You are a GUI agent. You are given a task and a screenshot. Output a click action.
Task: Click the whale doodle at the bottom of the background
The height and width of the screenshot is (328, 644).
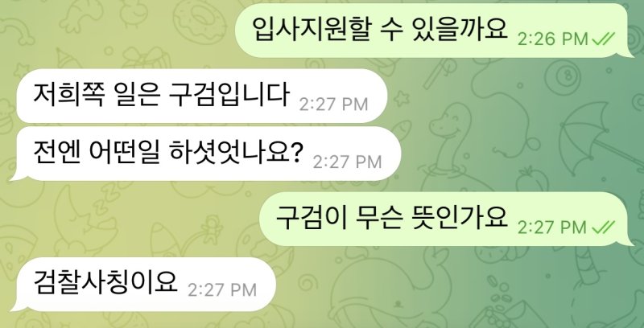[390, 291]
